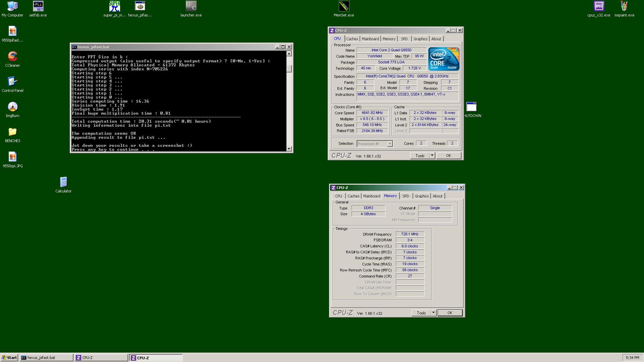Click scroll up arrow in console window

click(289, 54)
